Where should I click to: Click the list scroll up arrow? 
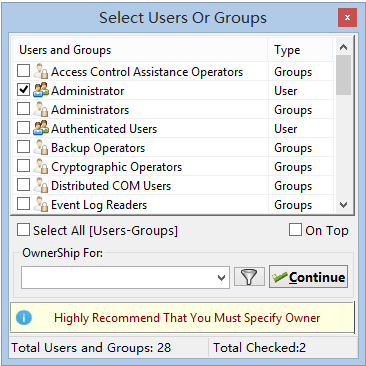[x=343, y=48]
